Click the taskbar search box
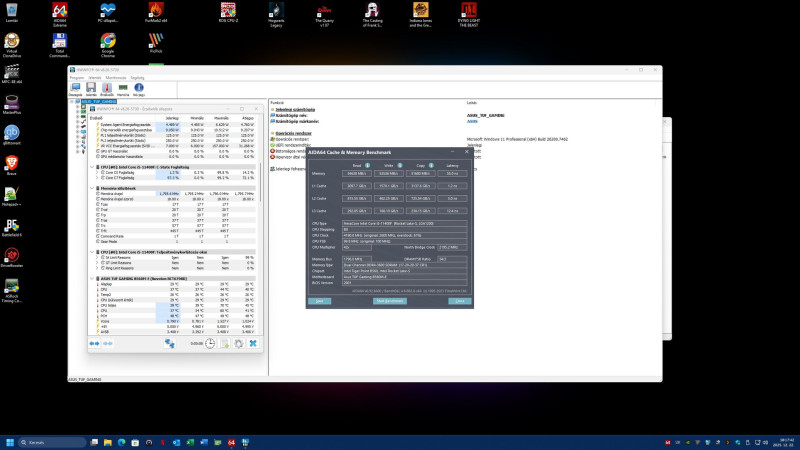 click(x=52, y=442)
